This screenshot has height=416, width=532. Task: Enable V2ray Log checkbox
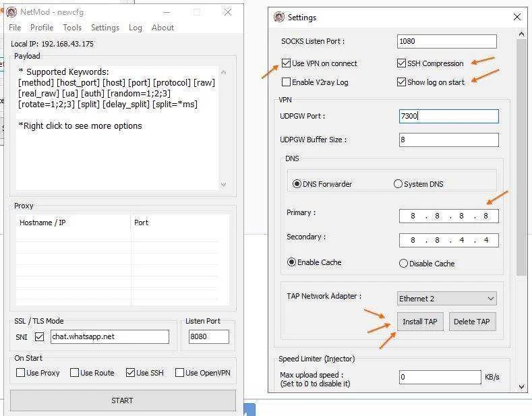point(286,82)
